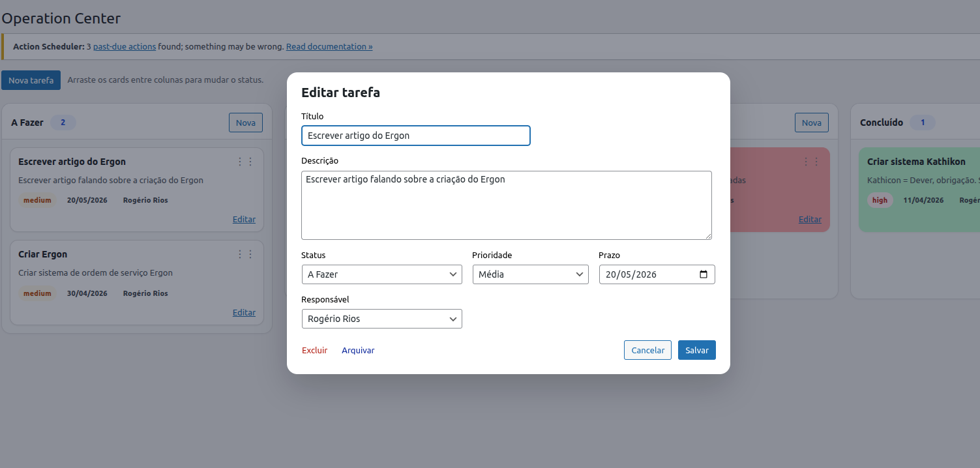
Task: Click Rogério Rios on Criar Ergon card
Action: tap(145, 293)
